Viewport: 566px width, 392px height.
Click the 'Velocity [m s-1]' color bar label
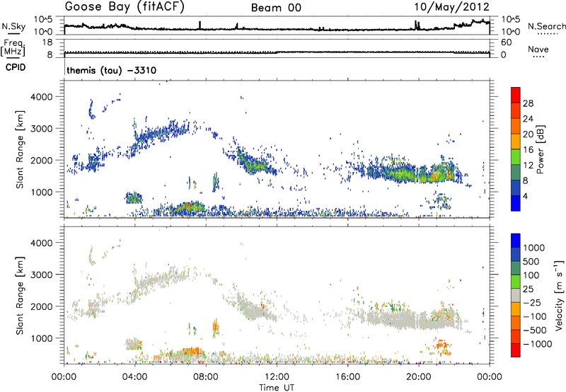point(559,295)
